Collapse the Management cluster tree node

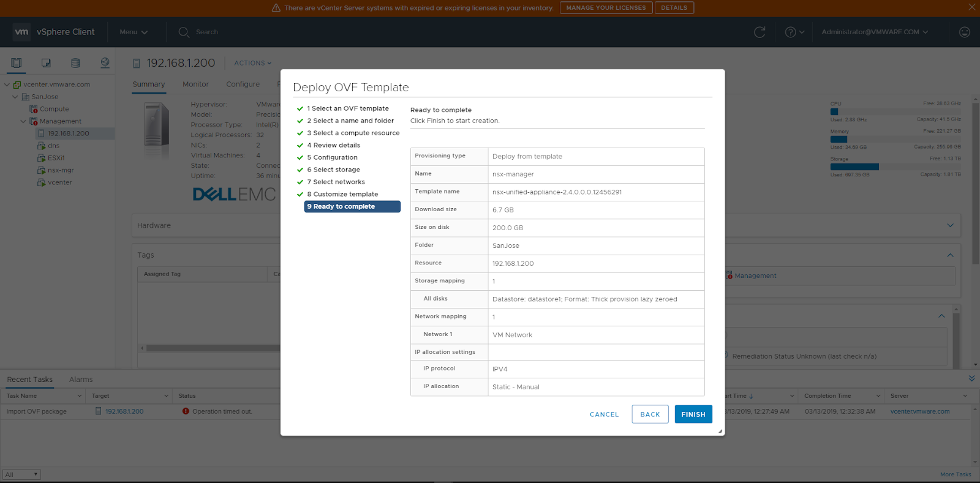(23, 121)
